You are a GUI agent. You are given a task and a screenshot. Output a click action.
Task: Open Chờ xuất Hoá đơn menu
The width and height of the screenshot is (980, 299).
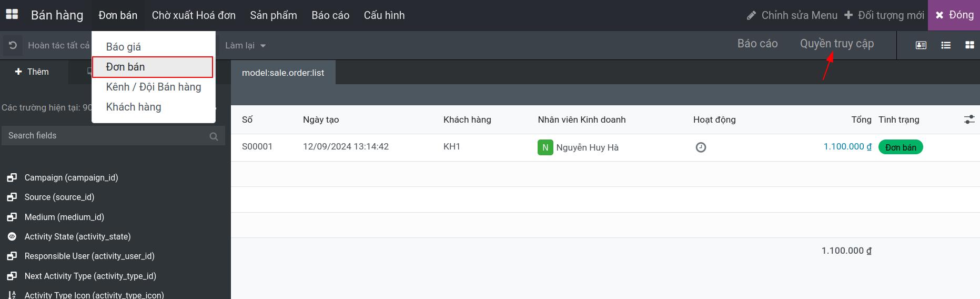(x=194, y=15)
